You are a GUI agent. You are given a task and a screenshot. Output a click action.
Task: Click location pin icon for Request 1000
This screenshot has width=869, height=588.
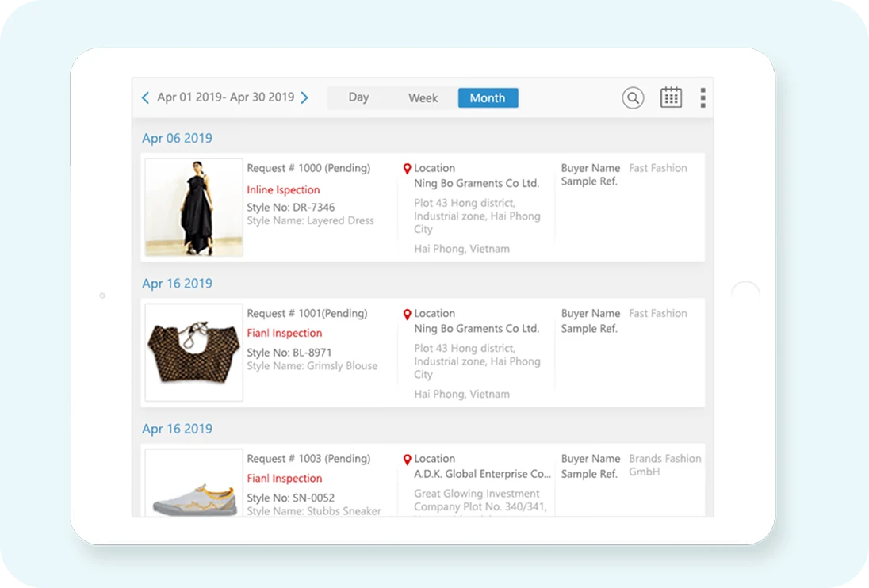(x=408, y=169)
